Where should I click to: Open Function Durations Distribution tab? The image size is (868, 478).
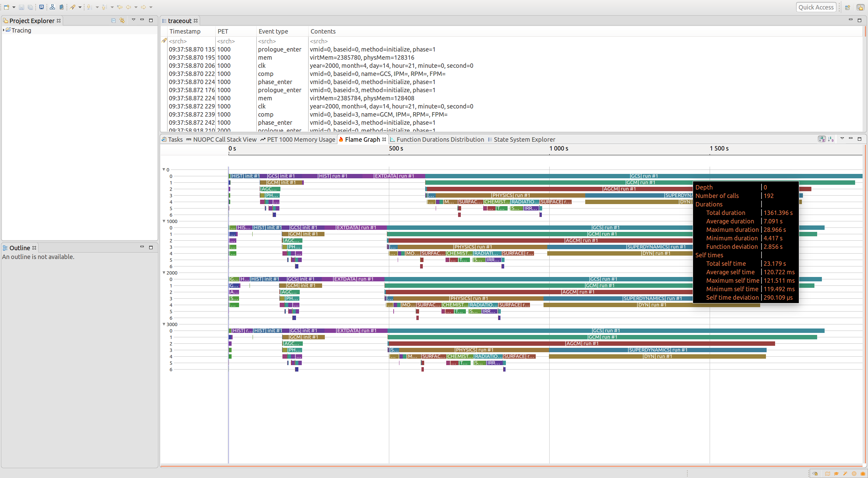(440, 139)
